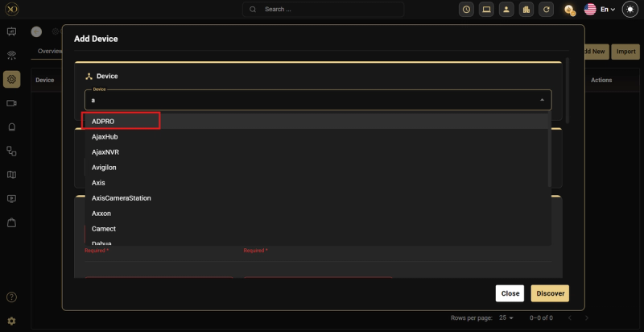Open the video playback monitor sidebar icon
Image resolution: width=644 pixels, height=332 pixels.
(x=11, y=198)
